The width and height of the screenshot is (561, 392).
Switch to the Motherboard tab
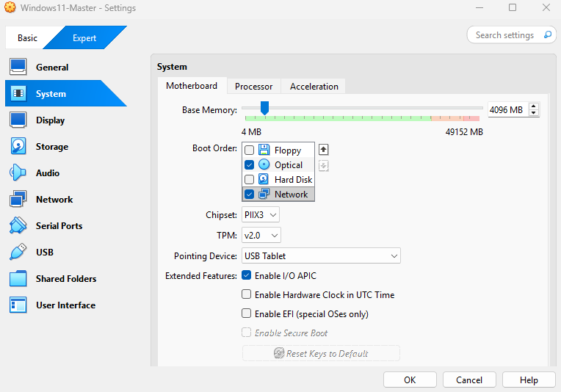click(x=192, y=86)
